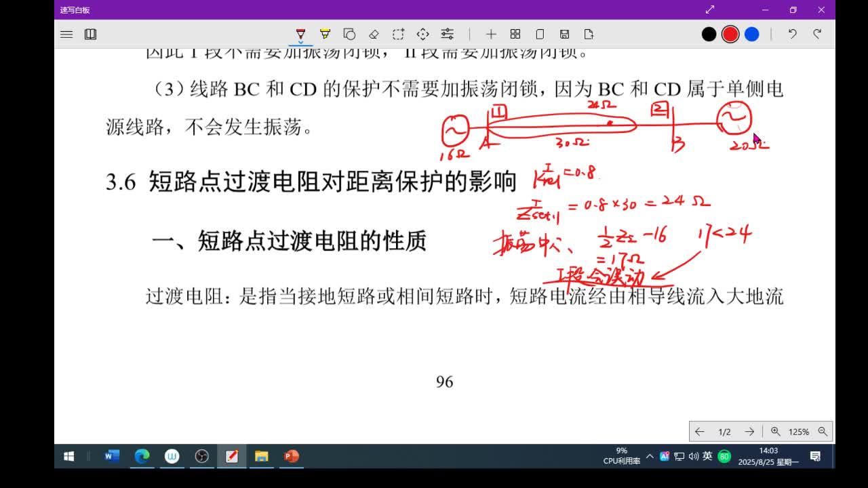Save the whiteboard
The width and height of the screenshot is (868, 488).
point(564,34)
